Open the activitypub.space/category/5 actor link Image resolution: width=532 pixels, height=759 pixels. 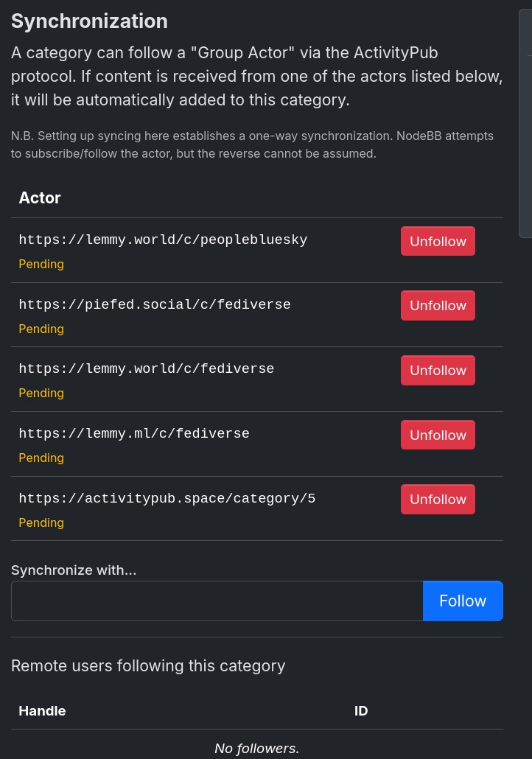tap(167, 498)
